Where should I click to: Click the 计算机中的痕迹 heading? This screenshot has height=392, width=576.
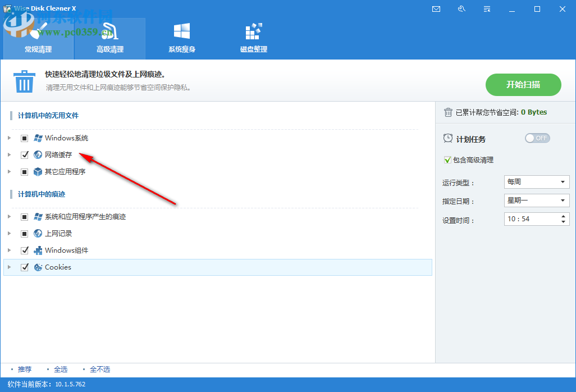pyautogui.click(x=42, y=194)
